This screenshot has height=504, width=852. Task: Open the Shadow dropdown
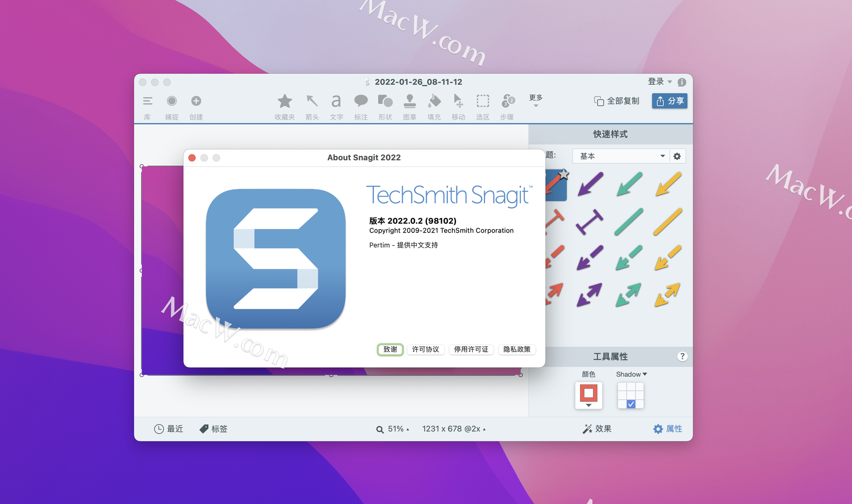(631, 374)
